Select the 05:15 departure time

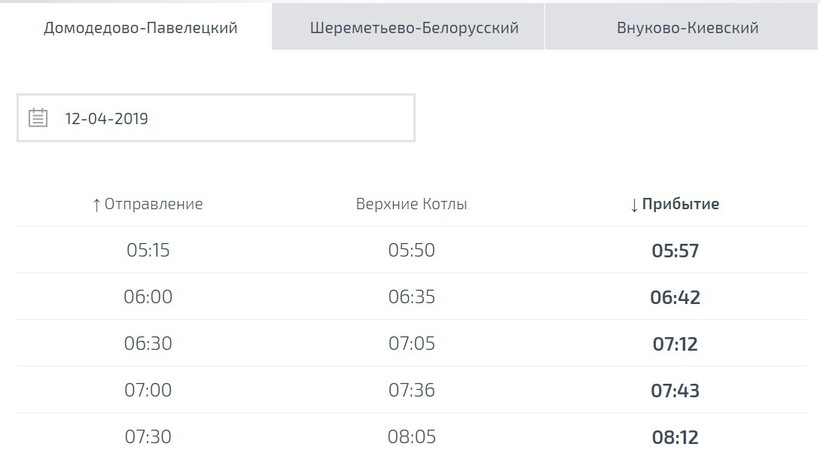pos(148,250)
